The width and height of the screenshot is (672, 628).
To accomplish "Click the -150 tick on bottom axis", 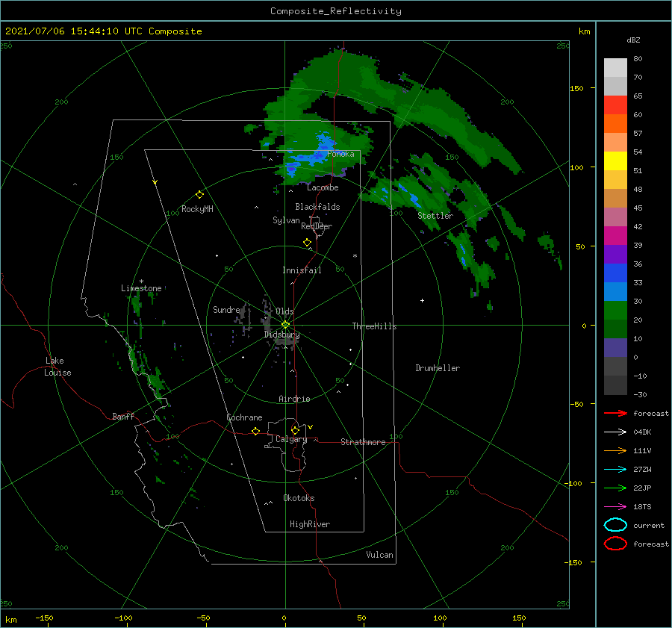I will click(x=44, y=618).
